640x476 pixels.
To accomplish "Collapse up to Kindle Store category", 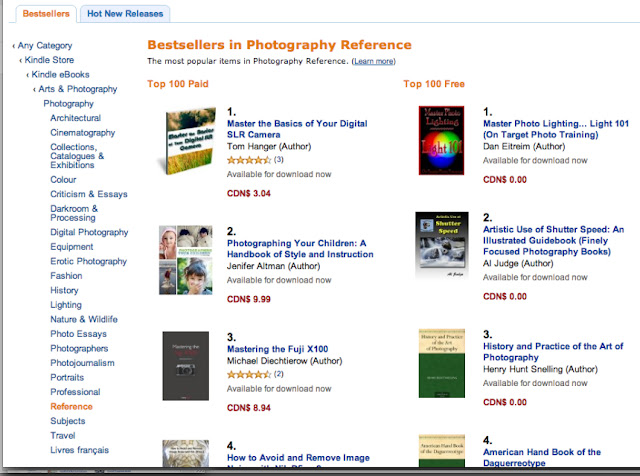I will click(49, 60).
